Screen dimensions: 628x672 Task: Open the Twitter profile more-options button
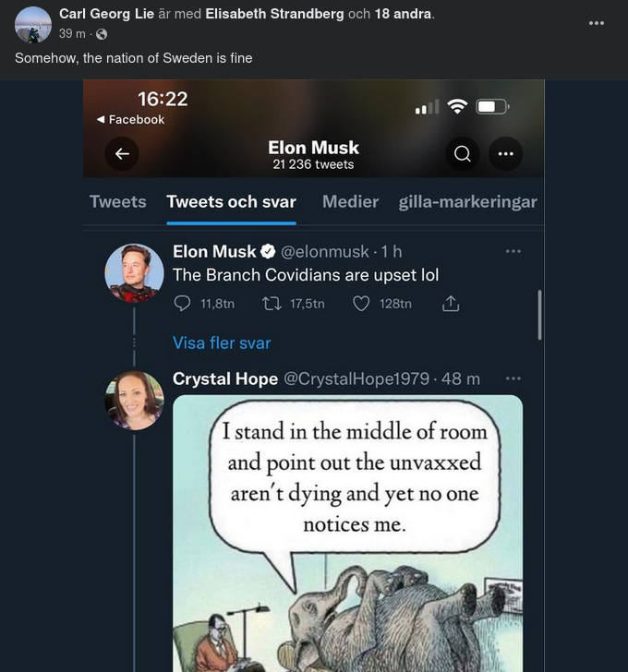pos(505,154)
